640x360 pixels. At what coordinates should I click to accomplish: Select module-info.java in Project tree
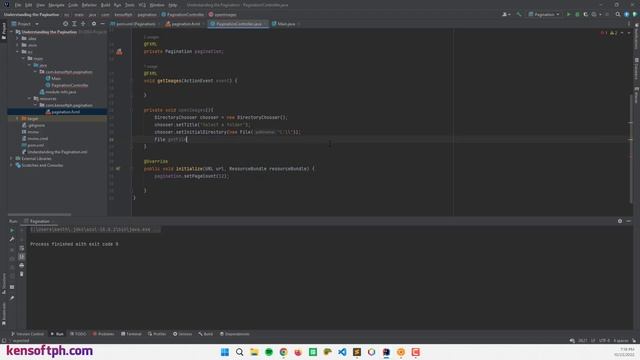[x=58, y=92]
